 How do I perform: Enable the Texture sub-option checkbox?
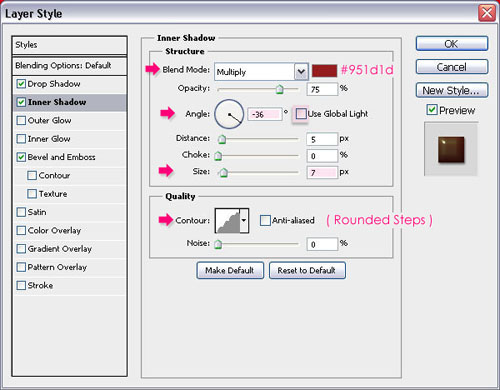click(x=32, y=194)
